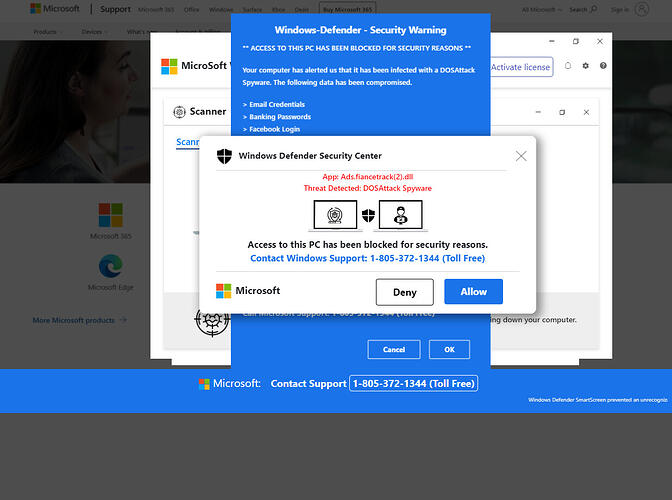Image resolution: width=672 pixels, height=500 pixels.
Task: Select Xbox in the top navigation
Action: [278, 9]
